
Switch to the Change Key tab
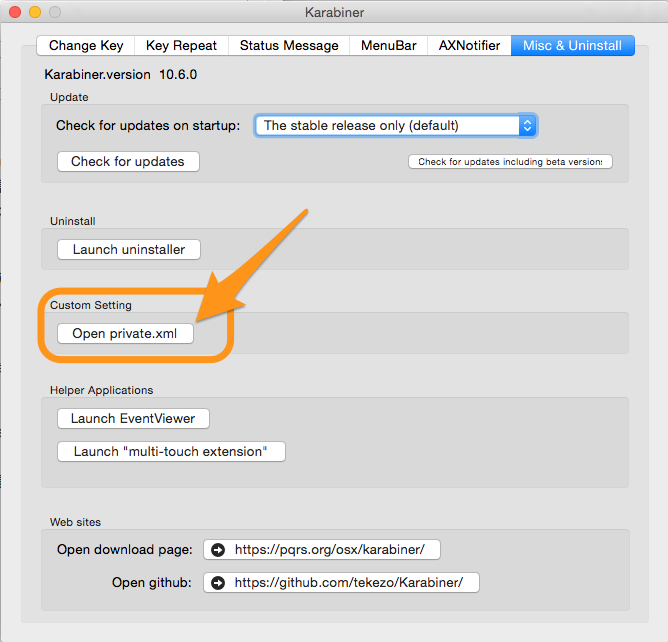(x=86, y=46)
